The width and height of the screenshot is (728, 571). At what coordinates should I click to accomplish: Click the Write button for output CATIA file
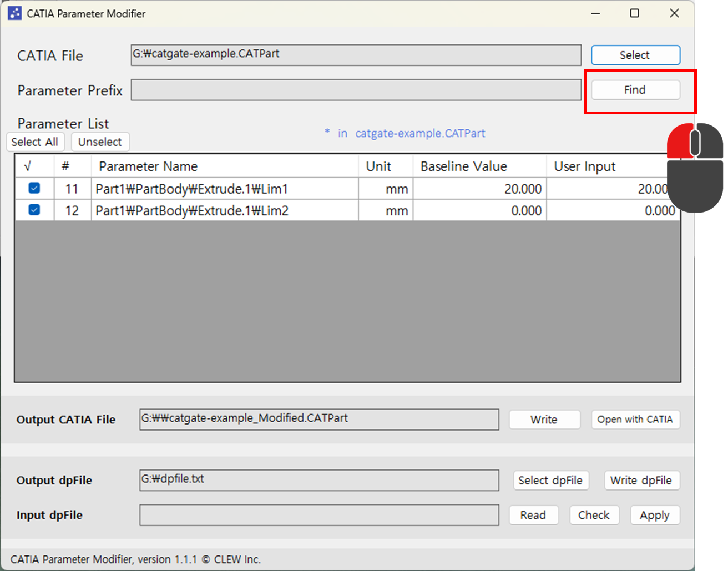pos(544,420)
